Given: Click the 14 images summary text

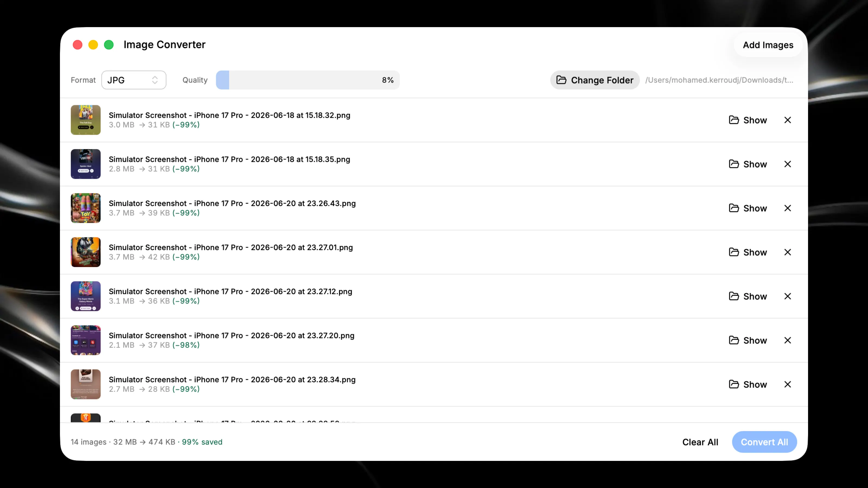Looking at the screenshot, I should pos(89,442).
